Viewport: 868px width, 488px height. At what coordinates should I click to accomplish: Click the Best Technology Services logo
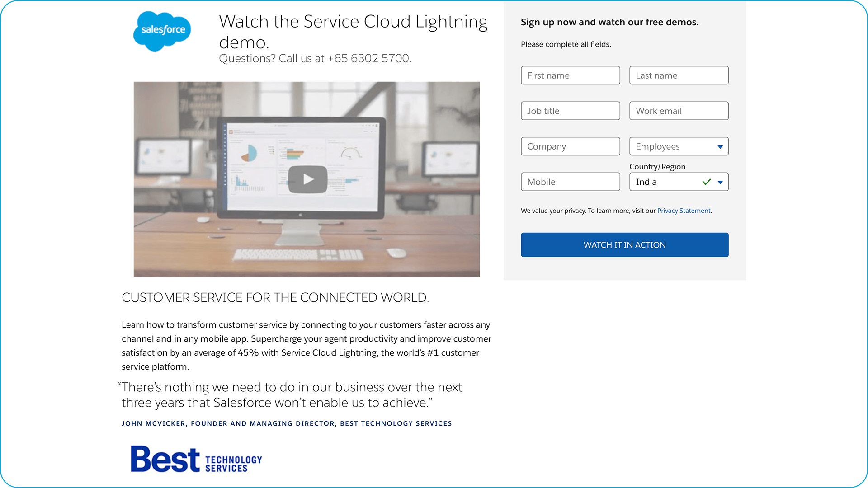[196, 459]
